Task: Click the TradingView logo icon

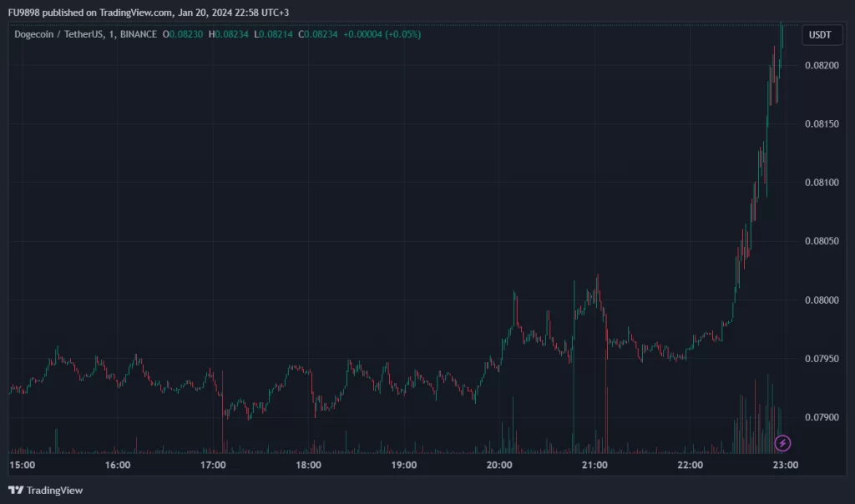Action: point(16,490)
